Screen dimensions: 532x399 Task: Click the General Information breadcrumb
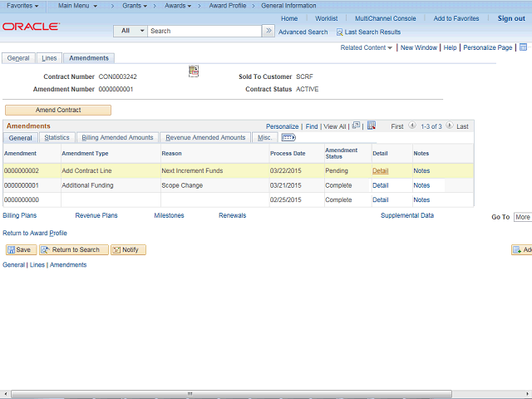(288, 6)
